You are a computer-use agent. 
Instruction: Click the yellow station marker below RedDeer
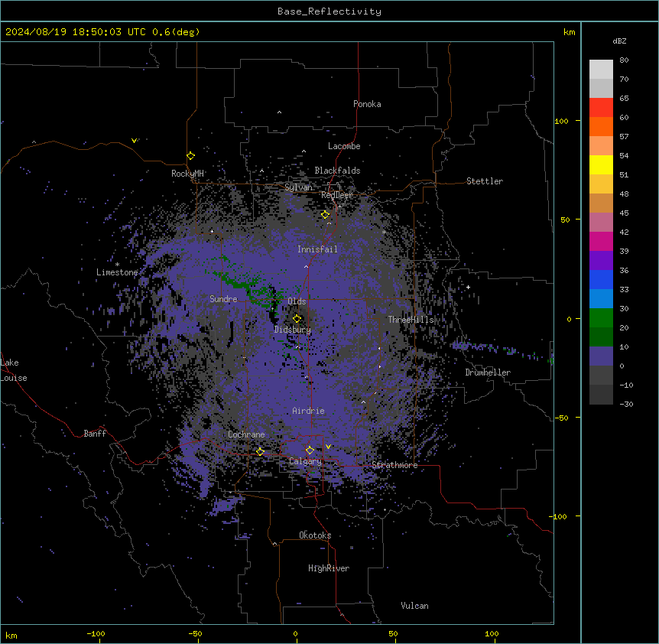pos(326,215)
